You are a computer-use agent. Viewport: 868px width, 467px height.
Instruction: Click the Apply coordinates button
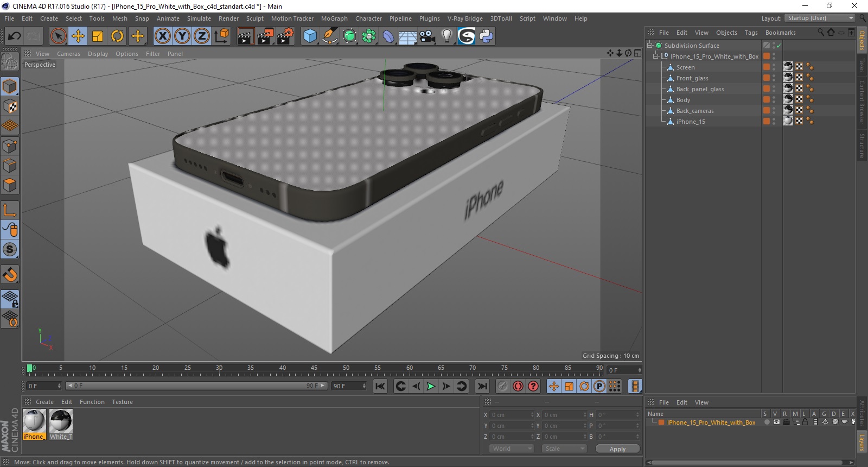(617, 449)
